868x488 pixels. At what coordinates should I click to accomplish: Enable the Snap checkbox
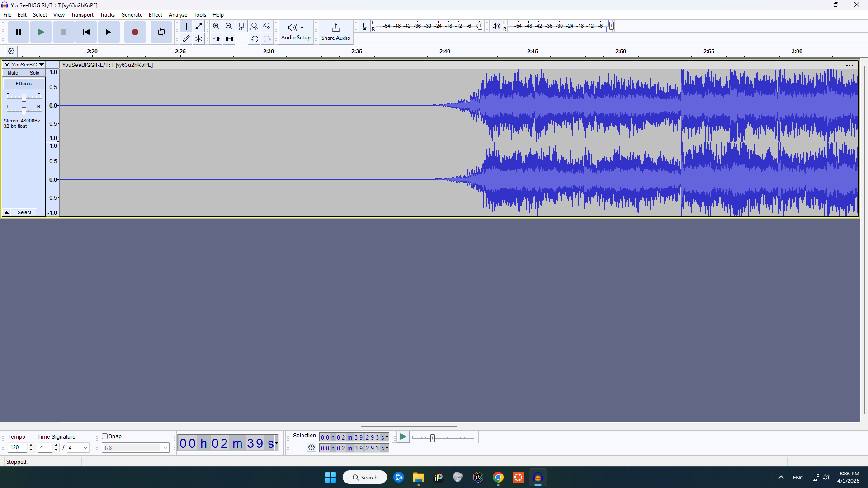pyautogui.click(x=104, y=436)
